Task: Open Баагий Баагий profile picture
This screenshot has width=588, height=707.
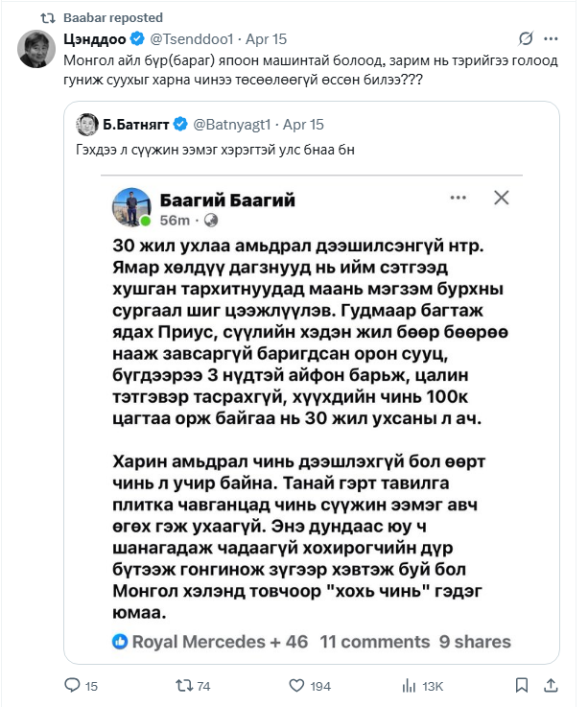Action: click(131, 207)
